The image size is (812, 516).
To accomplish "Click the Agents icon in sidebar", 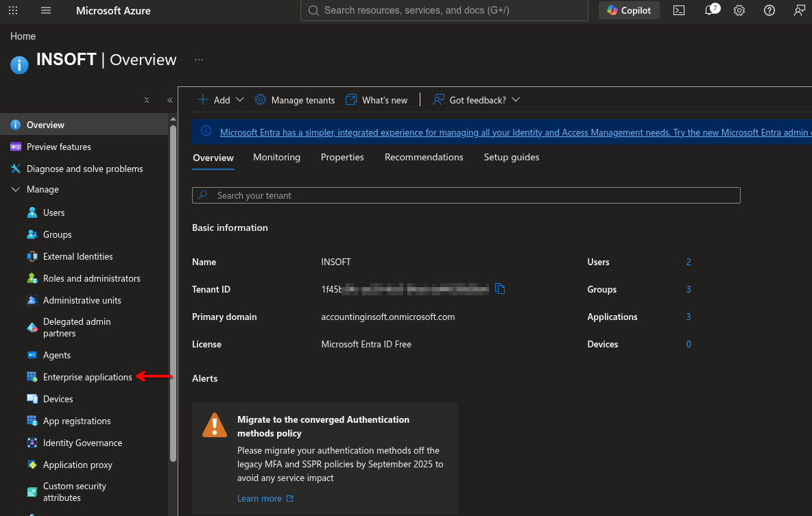I will [x=32, y=355].
